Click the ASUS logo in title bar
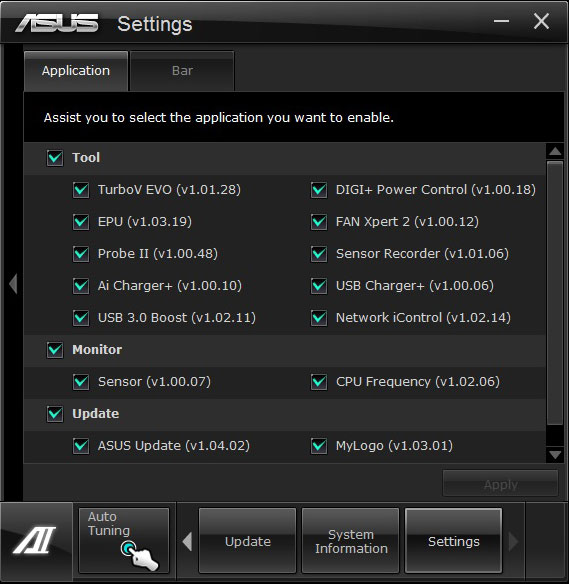 tap(57, 23)
